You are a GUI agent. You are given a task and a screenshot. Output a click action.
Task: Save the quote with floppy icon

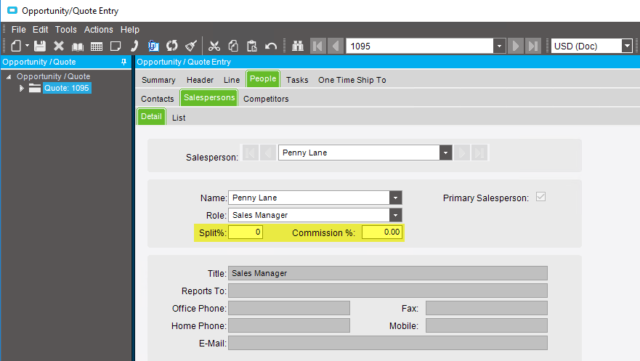40,46
